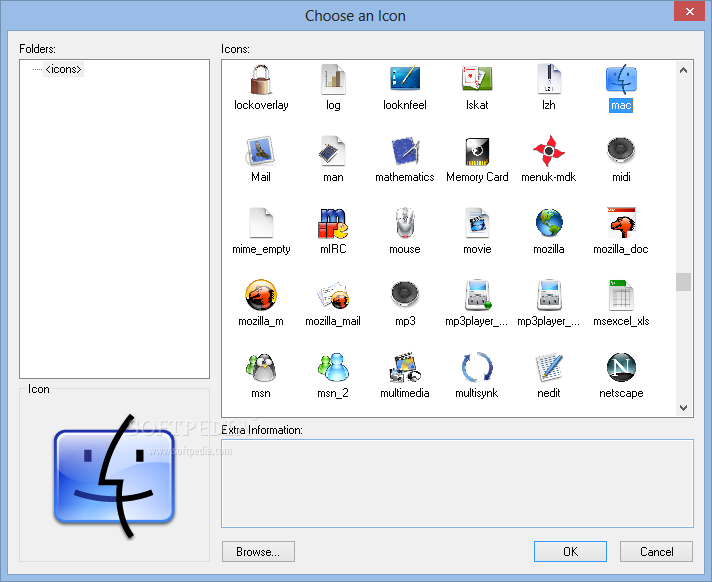Click the icon list scroll up arrow
This screenshot has width=712, height=582.
683,70
